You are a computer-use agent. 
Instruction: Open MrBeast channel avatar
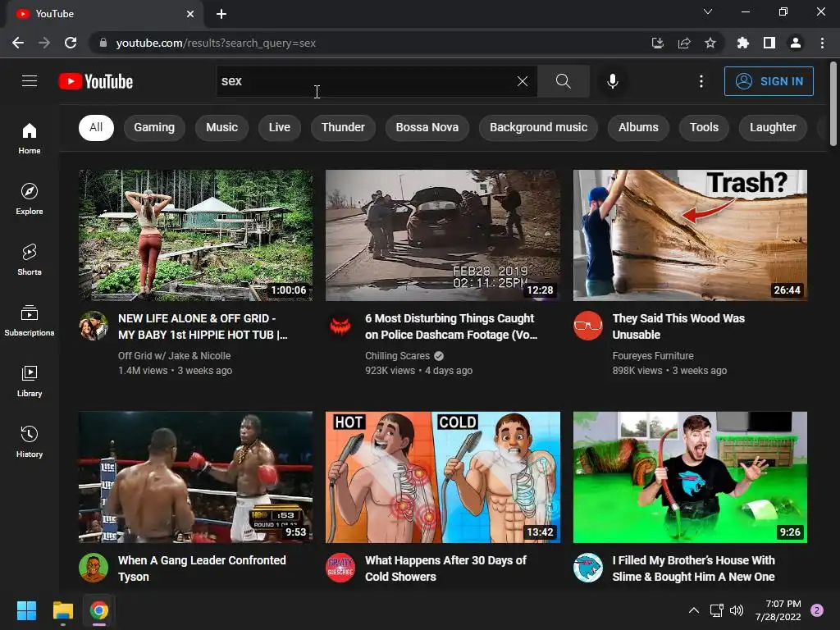pyautogui.click(x=587, y=568)
